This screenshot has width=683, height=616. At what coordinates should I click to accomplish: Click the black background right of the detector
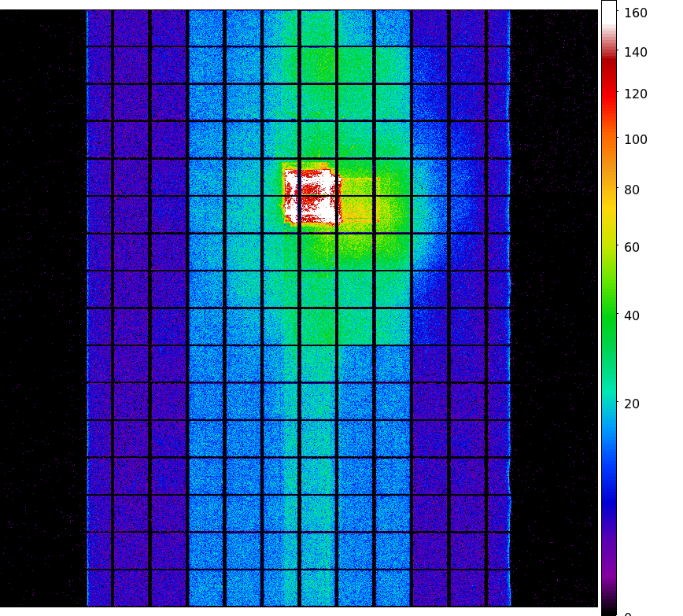coord(555,315)
